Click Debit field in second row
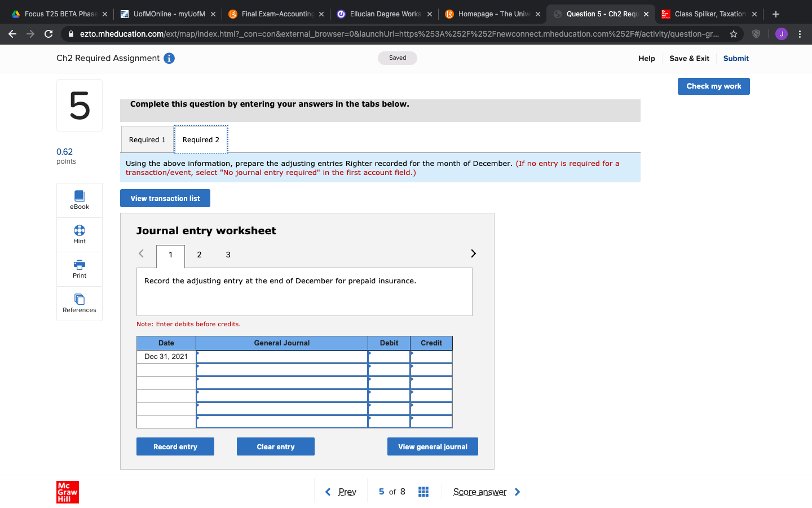 (389, 370)
